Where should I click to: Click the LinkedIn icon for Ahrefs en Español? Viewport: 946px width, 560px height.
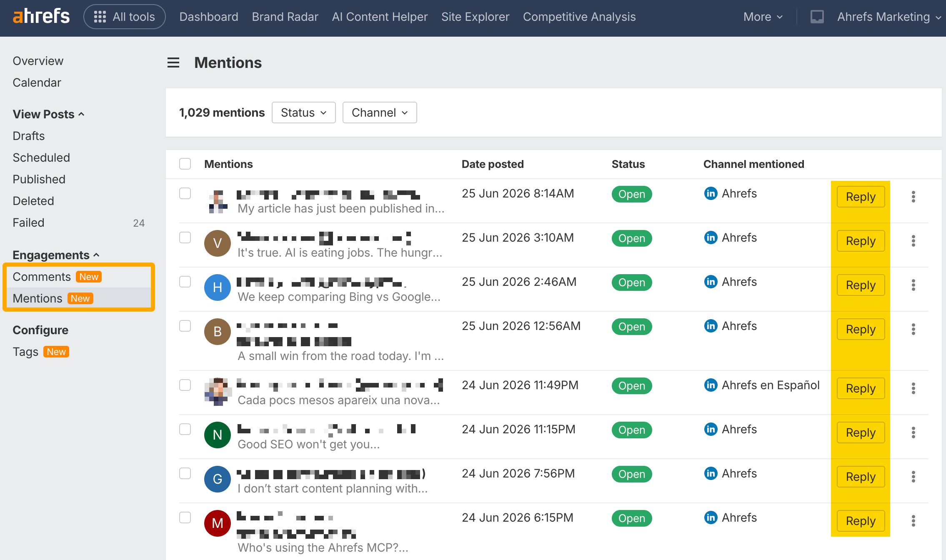click(x=711, y=385)
